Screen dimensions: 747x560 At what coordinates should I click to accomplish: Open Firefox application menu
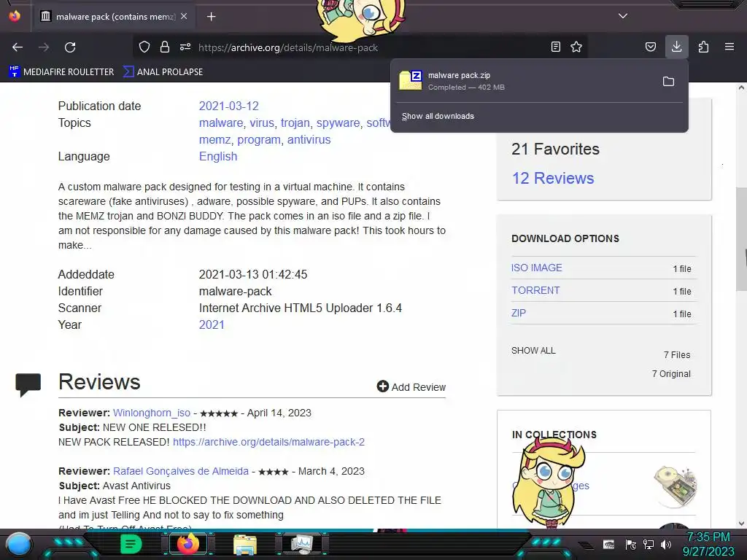pos(729,47)
